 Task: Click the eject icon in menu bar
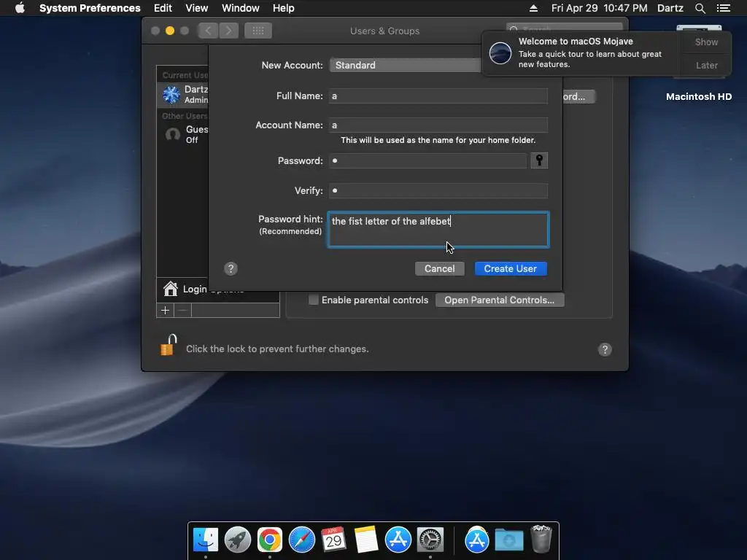coord(533,8)
